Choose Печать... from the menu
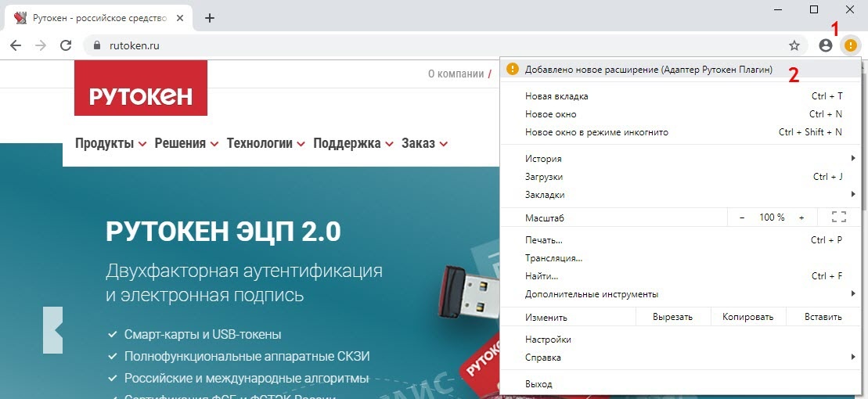This screenshot has width=868, height=399. 681,240
